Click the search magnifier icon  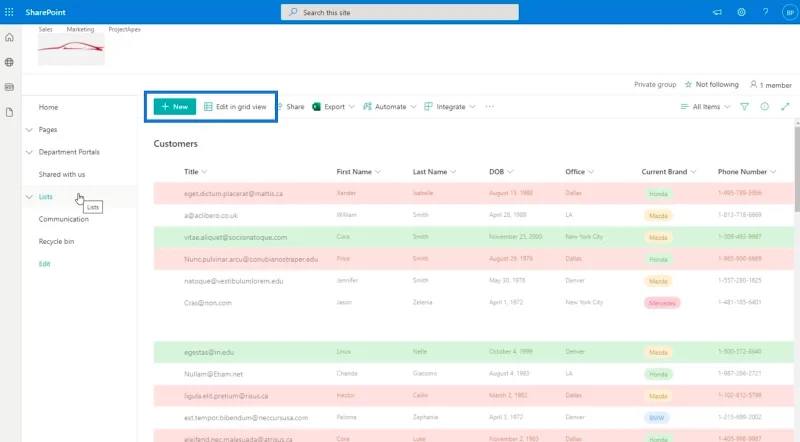[x=293, y=12]
